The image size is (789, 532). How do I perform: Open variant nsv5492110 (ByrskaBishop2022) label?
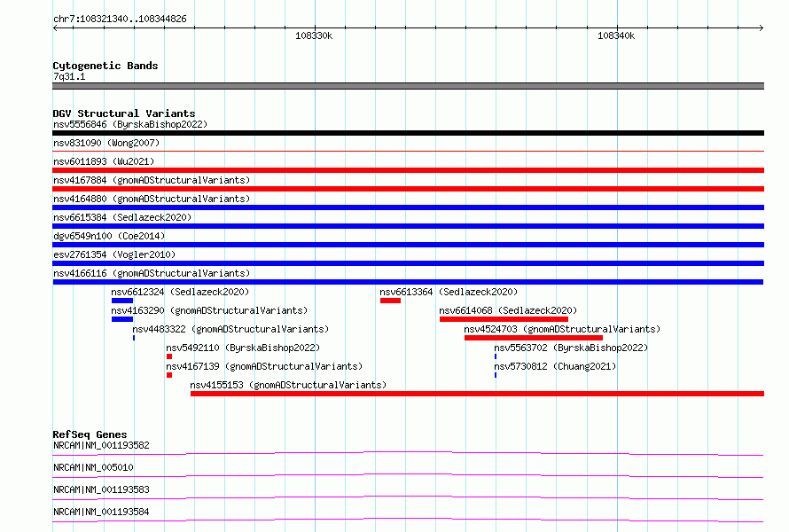pyautogui.click(x=243, y=348)
